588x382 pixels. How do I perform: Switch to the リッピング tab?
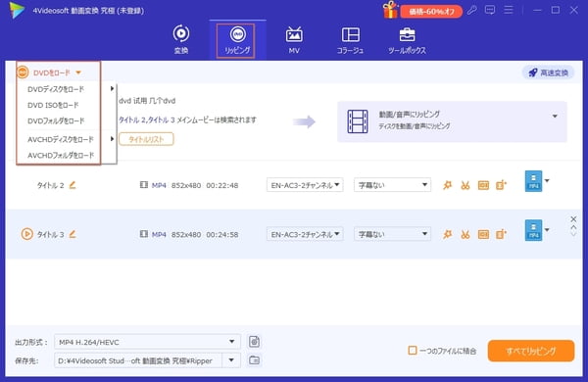click(x=237, y=40)
